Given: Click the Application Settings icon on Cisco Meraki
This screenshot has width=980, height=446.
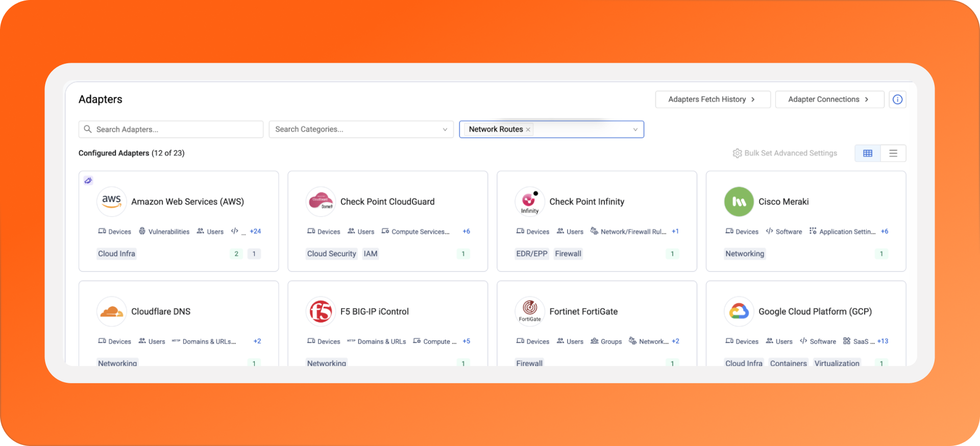Looking at the screenshot, I should click(813, 231).
